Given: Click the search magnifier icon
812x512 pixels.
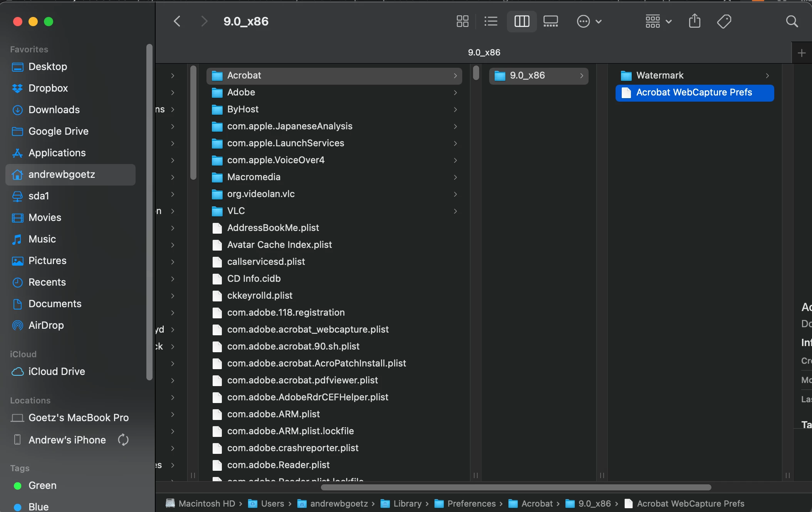Looking at the screenshot, I should click(x=792, y=21).
